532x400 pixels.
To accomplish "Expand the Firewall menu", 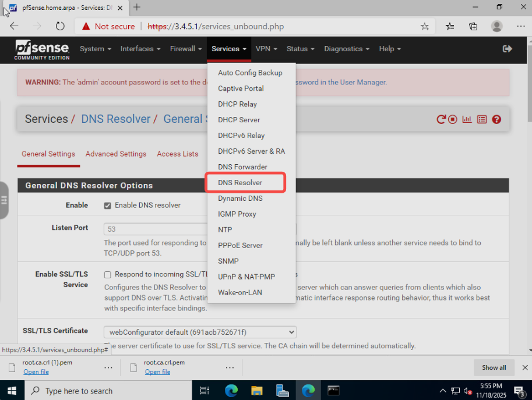I will click(x=186, y=49).
